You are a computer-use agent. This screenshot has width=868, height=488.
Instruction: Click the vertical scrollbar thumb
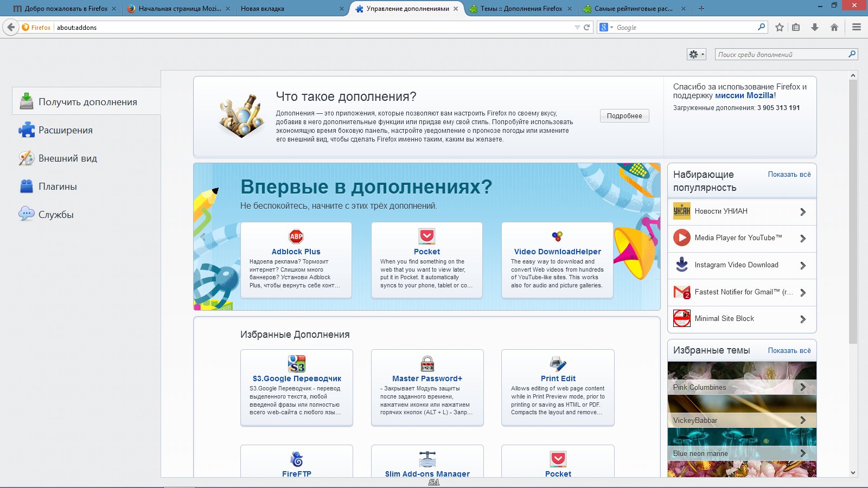click(853, 211)
